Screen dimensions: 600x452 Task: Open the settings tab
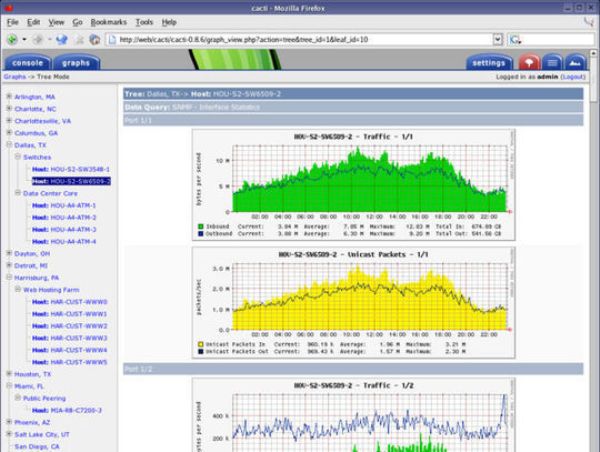(488, 62)
